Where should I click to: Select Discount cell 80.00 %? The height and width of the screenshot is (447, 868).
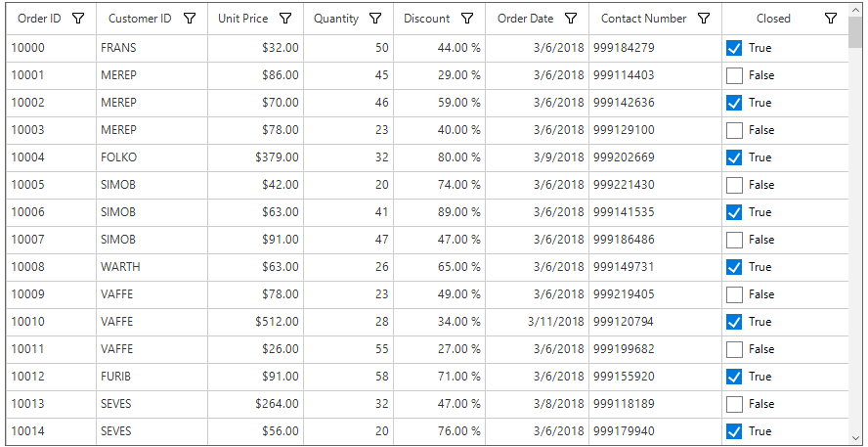tap(440, 157)
